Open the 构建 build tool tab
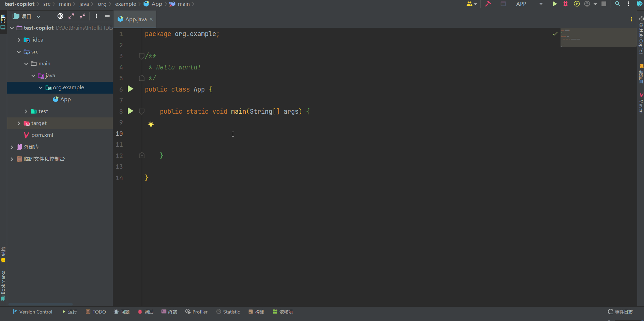Screen dimensions: 644x321 point(256,312)
